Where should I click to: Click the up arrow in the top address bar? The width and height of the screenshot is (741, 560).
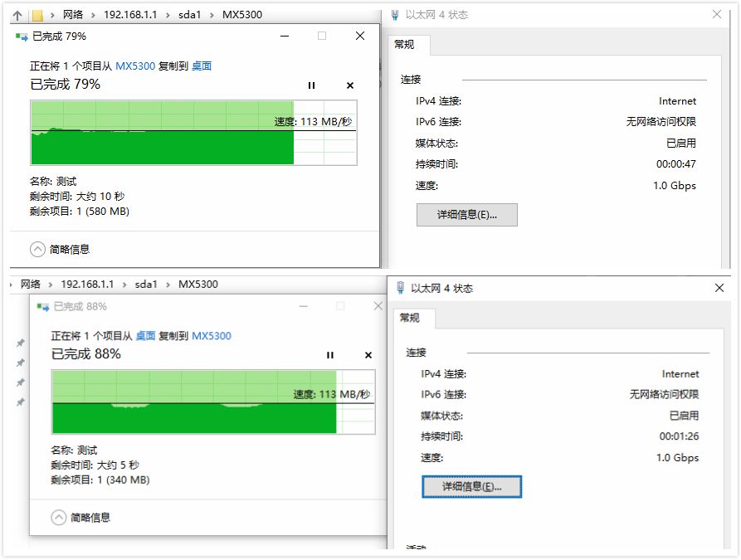click(x=17, y=16)
